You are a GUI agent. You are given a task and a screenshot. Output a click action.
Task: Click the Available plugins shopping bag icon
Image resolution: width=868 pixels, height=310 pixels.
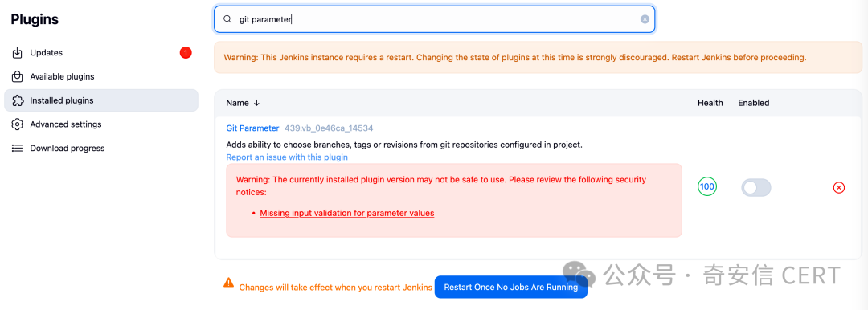17,76
